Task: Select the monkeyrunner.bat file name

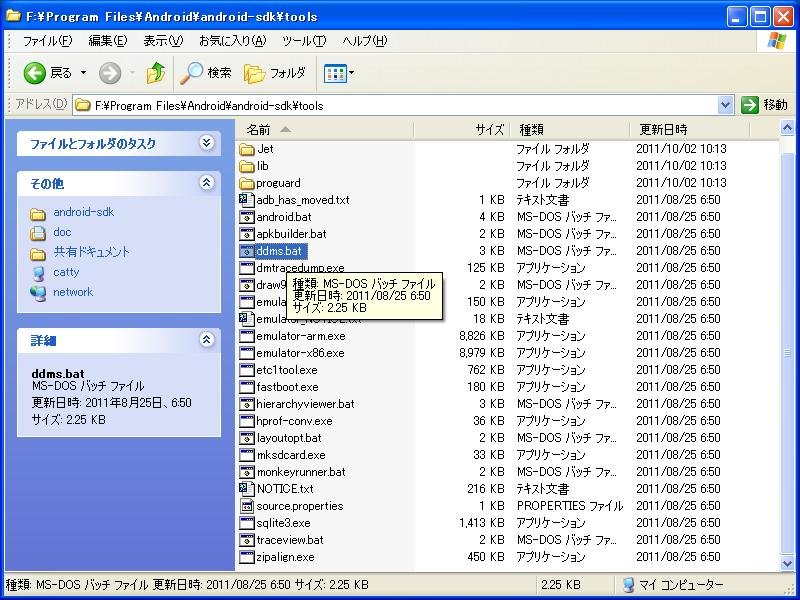Action: click(301, 472)
